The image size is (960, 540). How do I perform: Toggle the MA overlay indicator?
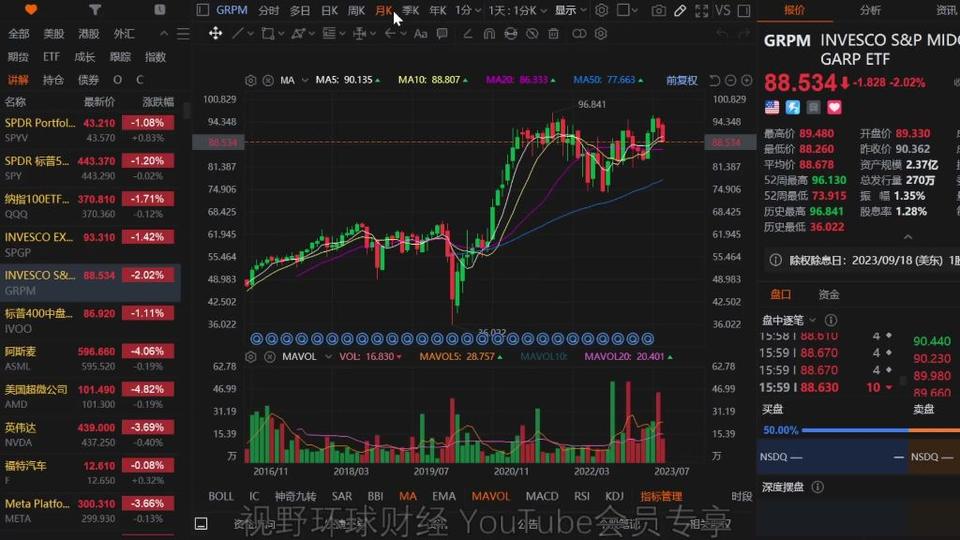(408, 496)
